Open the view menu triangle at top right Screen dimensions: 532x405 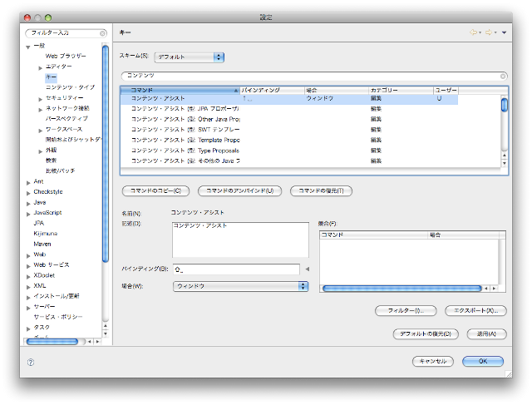(x=505, y=32)
